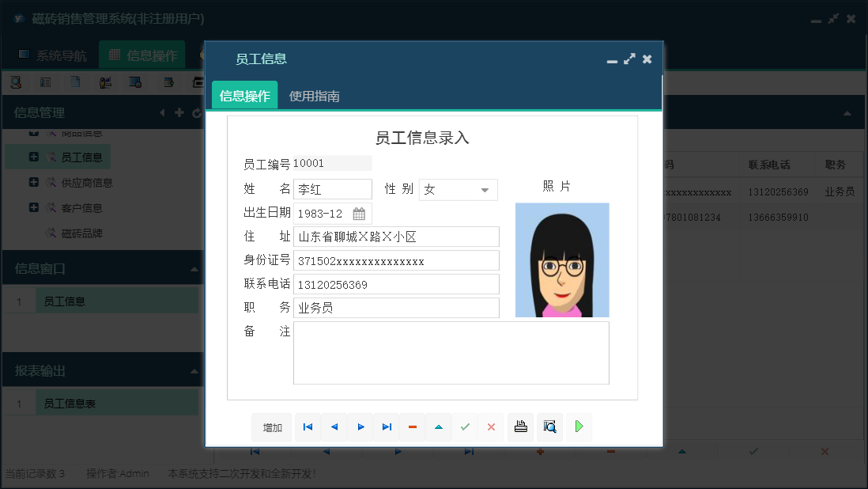The height and width of the screenshot is (489, 868).
Task: Confirm the record with the green checkmark icon
Action: (465, 426)
